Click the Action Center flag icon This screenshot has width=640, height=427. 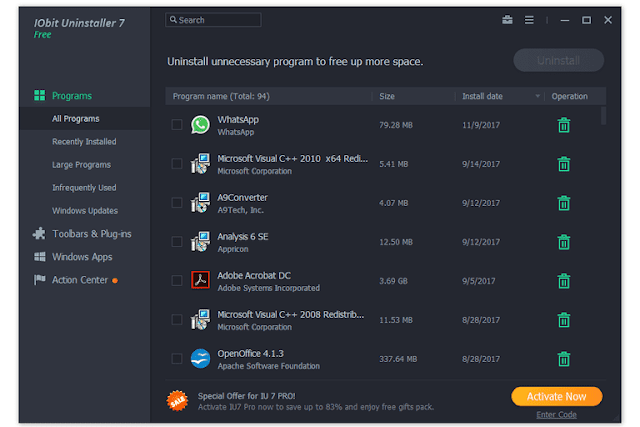pos(40,280)
